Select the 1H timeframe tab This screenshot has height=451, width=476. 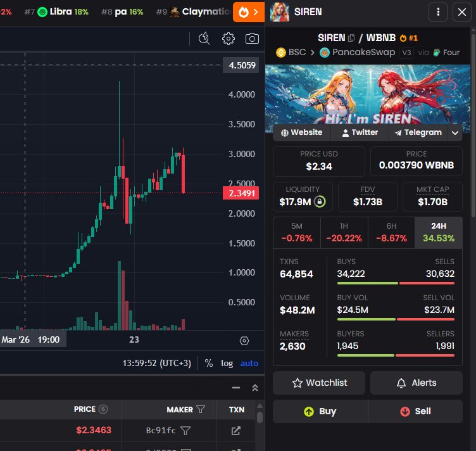pyautogui.click(x=344, y=232)
